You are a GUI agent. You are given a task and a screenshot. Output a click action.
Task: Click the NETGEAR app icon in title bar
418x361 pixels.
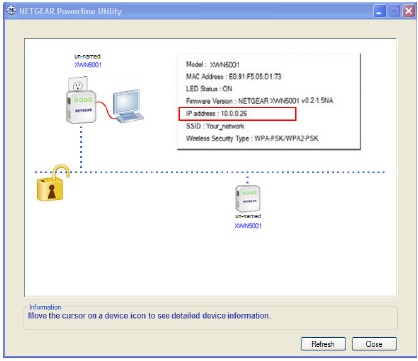pos(11,11)
